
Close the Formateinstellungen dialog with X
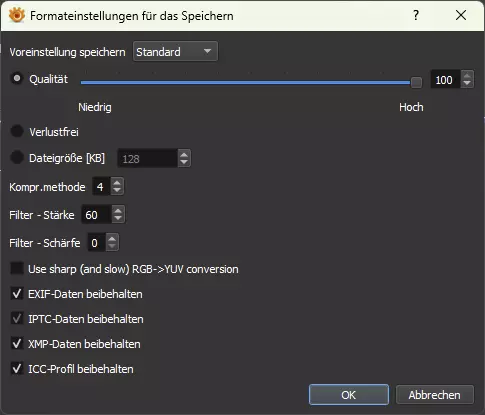[x=461, y=15]
